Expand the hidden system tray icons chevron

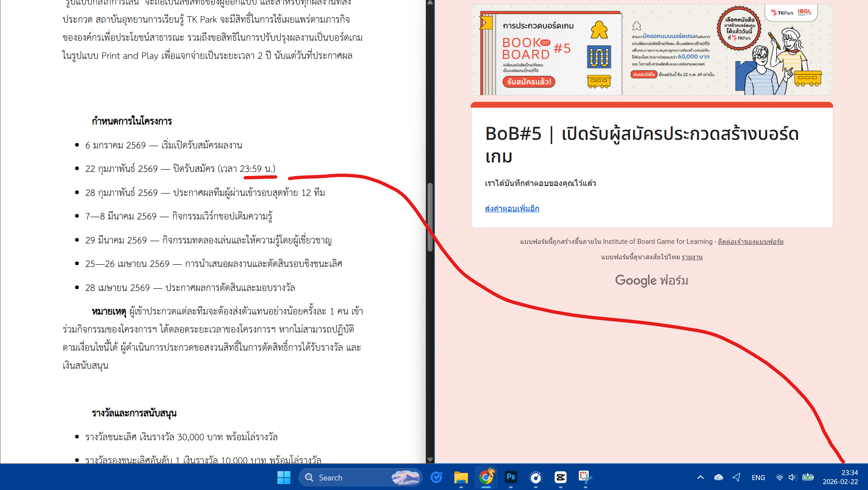700,477
